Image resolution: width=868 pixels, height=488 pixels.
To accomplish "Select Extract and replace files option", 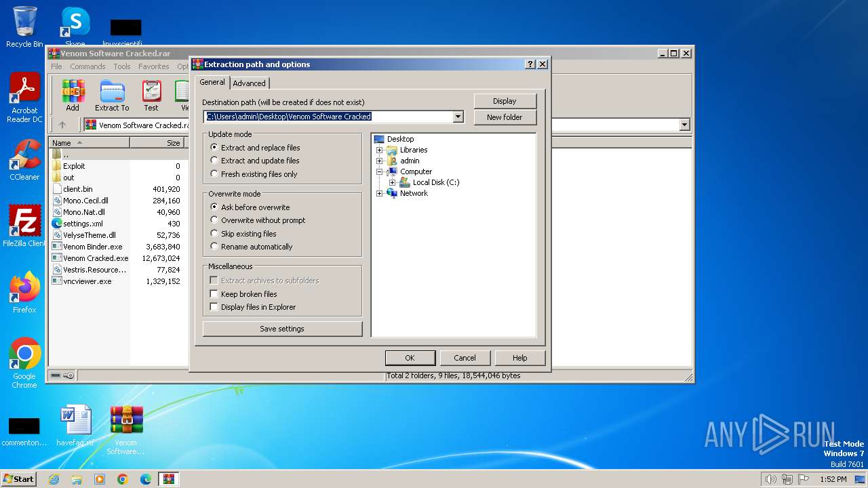I will 255,148.
